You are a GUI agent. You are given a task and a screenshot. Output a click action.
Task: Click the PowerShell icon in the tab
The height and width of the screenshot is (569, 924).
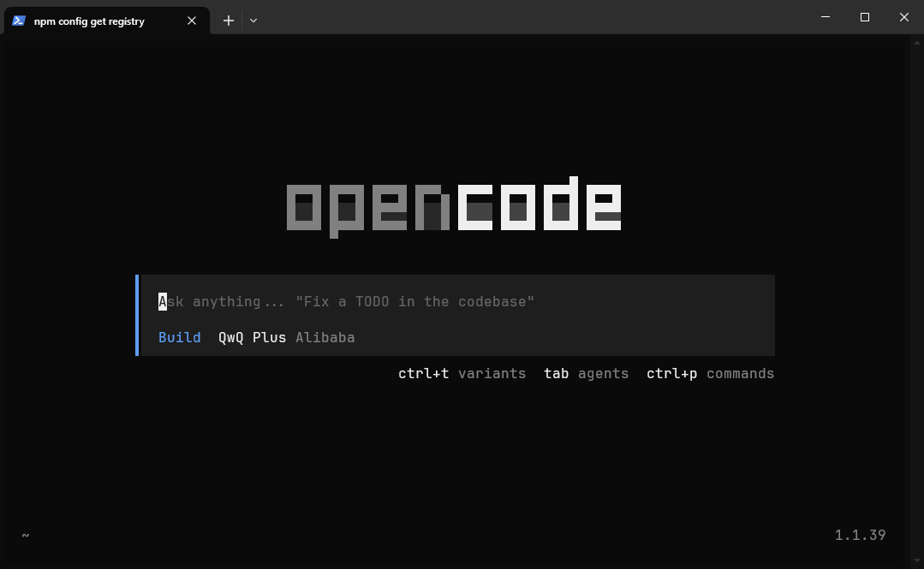click(18, 21)
